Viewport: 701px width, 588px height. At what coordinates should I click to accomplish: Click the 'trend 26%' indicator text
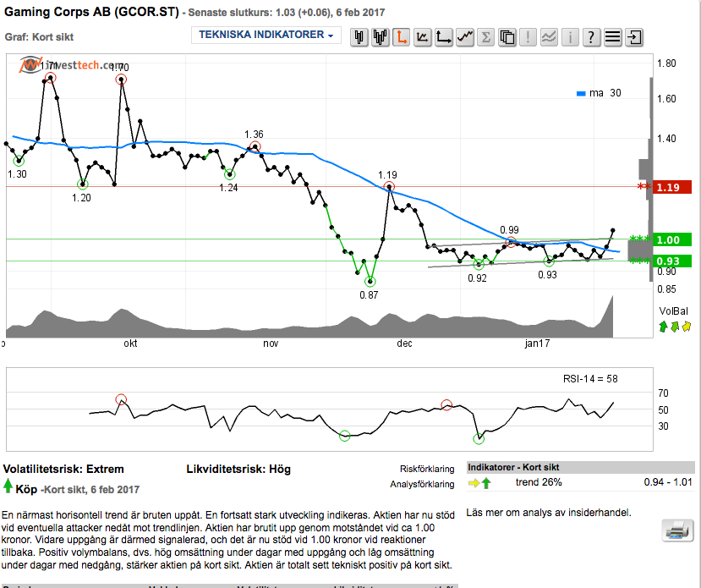(x=539, y=482)
